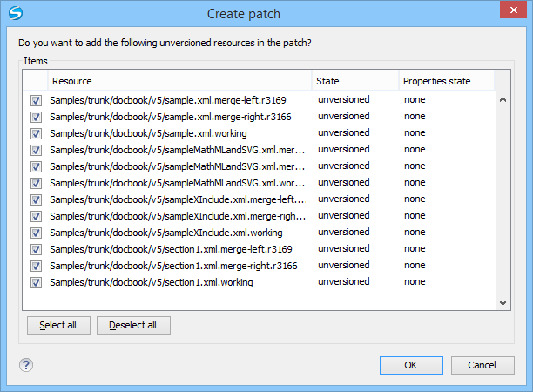
Task: Deselect the sample.xml.working checkbox
Action: 36,133
